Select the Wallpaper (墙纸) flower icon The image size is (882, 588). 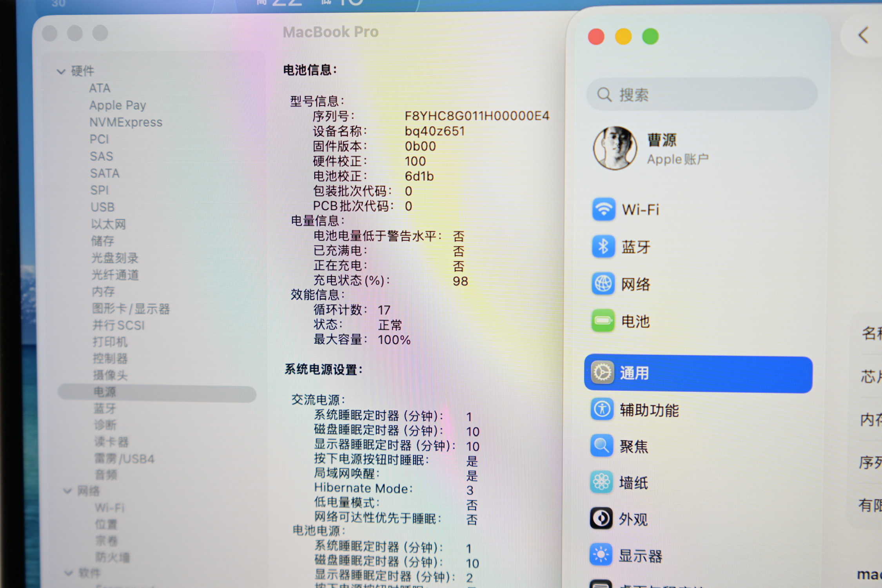[601, 483]
